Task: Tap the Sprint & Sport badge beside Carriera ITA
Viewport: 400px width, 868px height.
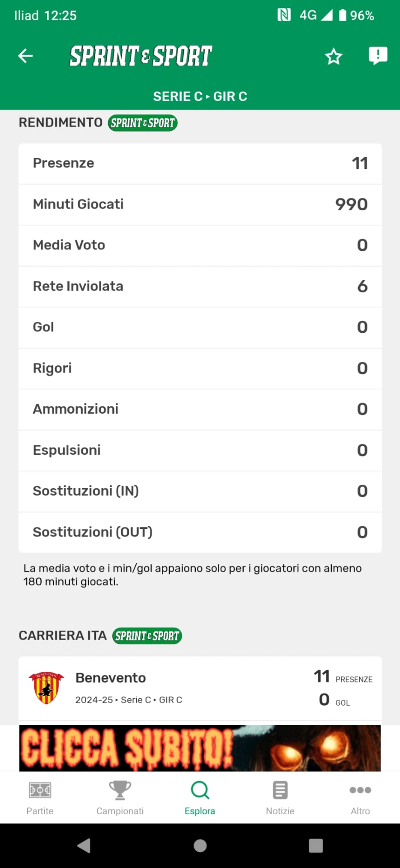Action: coord(147,636)
